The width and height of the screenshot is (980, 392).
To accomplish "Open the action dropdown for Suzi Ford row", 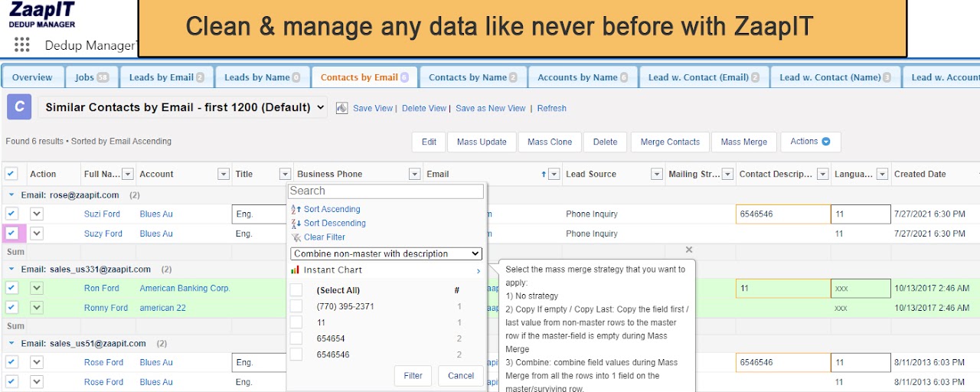I will coord(37,214).
